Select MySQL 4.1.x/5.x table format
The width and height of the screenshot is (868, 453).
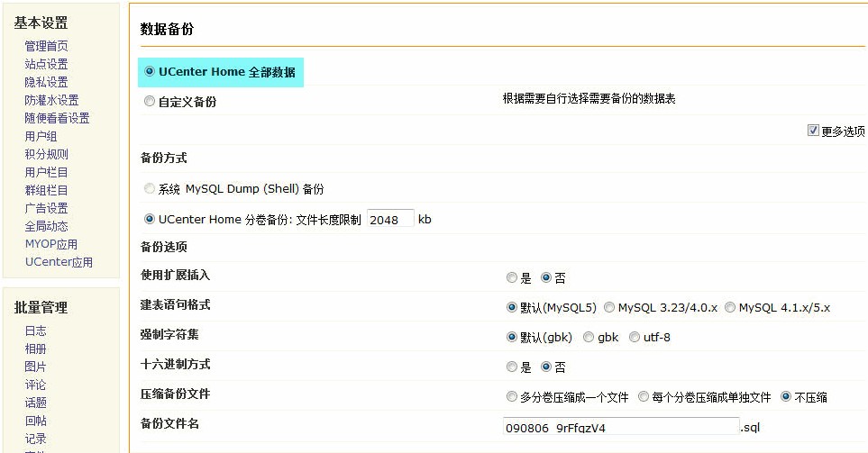click(x=729, y=307)
